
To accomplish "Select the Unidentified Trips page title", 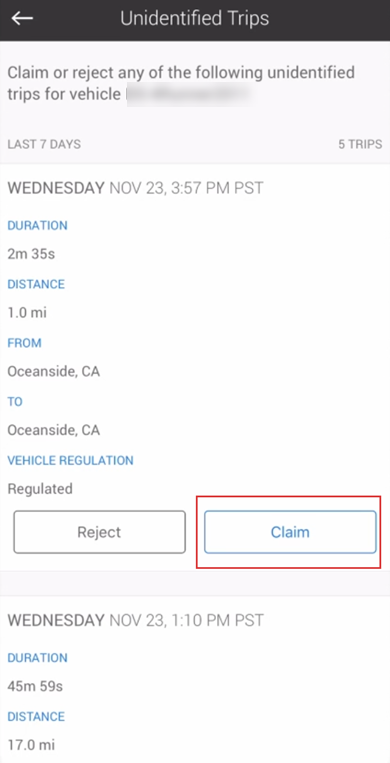I will (195, 18).
